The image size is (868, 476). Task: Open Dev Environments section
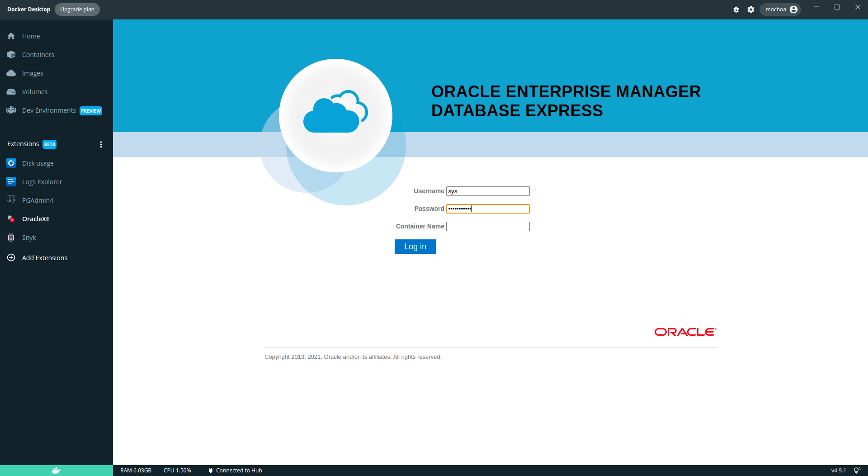49,110
